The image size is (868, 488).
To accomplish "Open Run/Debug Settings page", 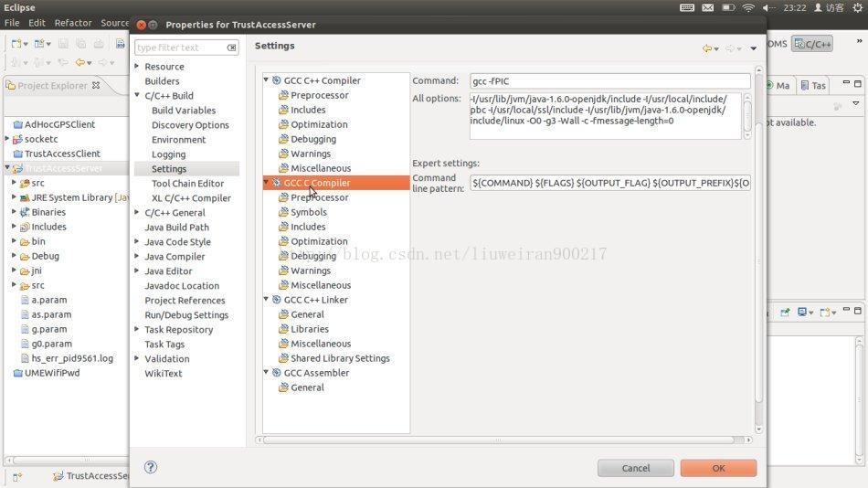I will [x=186, y=314].
